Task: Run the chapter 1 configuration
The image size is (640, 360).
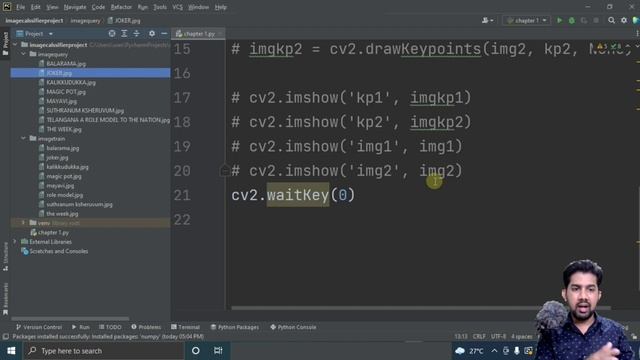Action: coord(560,20)
